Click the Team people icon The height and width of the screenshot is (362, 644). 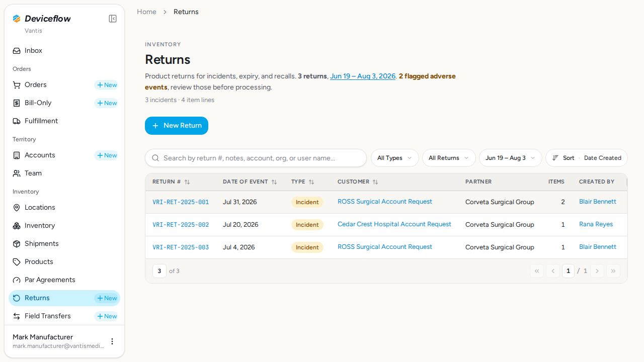point(17,173)
